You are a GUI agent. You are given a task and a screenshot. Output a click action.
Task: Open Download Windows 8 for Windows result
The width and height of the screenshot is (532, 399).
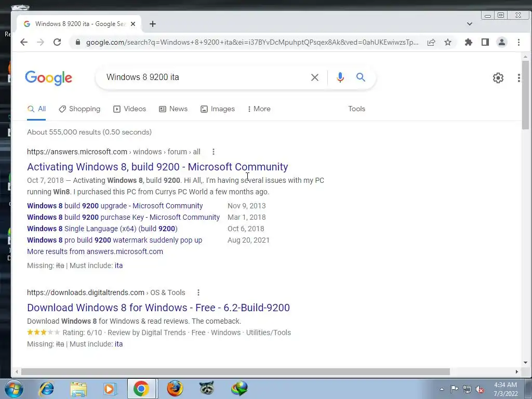pyautogui.click(x=158, y=308)
